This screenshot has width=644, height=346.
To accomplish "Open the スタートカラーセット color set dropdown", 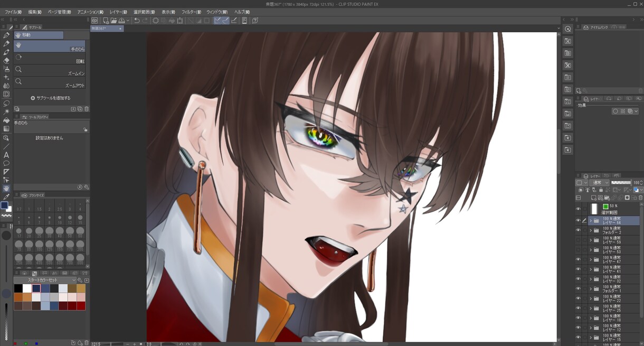I will click(45, 280).
